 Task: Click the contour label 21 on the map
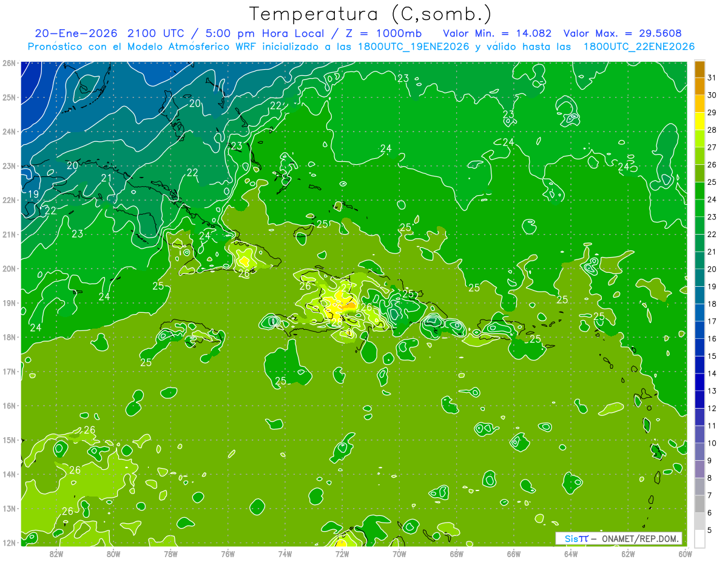[x=107, y=178]
